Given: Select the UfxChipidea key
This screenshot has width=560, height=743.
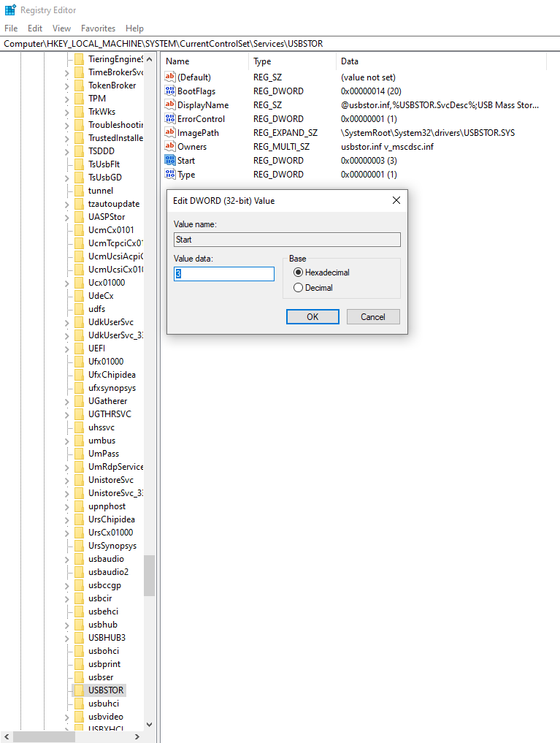Looking at the screenshot, I should [112, 374].
